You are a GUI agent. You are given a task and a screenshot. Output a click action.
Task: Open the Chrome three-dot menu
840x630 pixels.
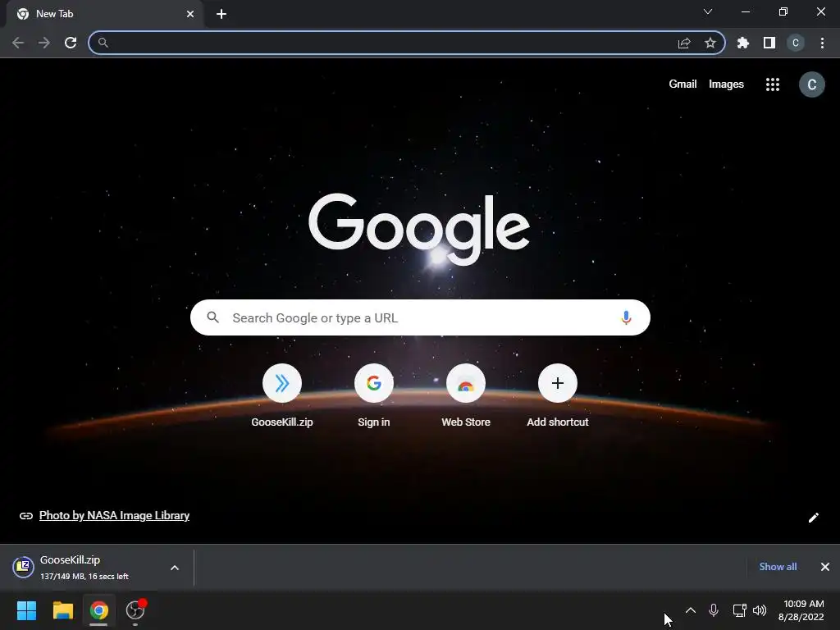(822, 43)
